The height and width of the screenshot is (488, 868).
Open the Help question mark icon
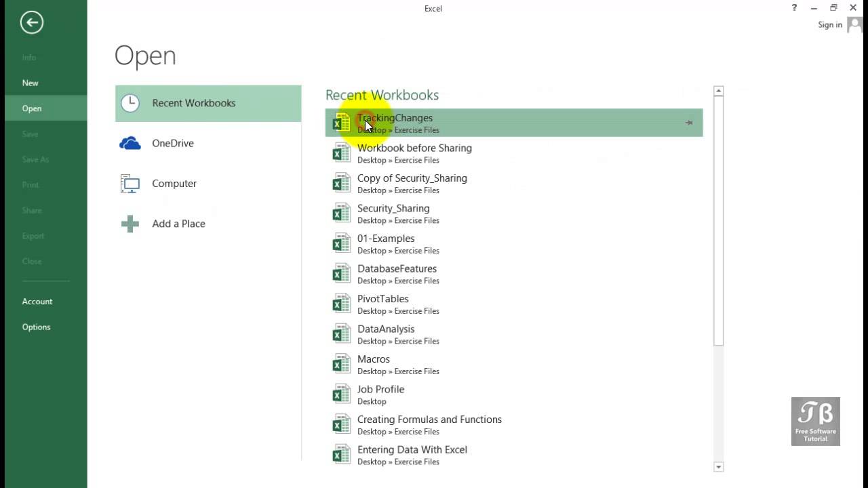[794, 8]
